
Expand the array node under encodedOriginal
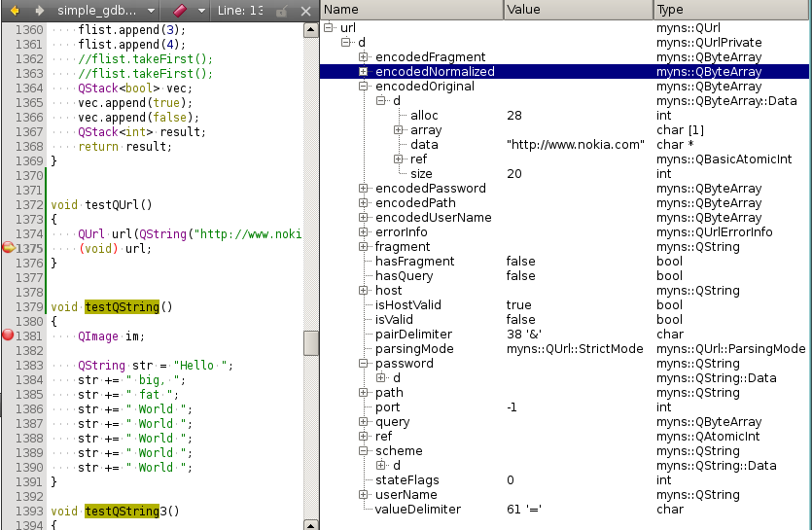tap(399, 130)
